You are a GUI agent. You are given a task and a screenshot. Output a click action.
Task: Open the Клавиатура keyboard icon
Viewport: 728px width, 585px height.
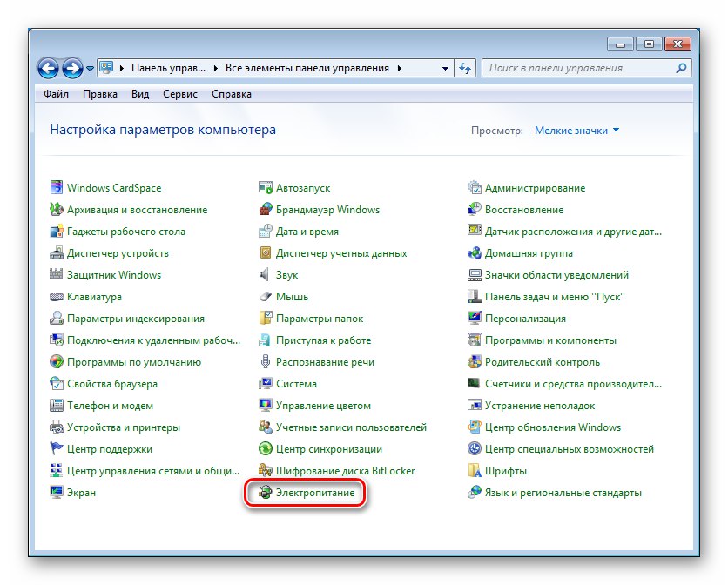tap(57, 296)
